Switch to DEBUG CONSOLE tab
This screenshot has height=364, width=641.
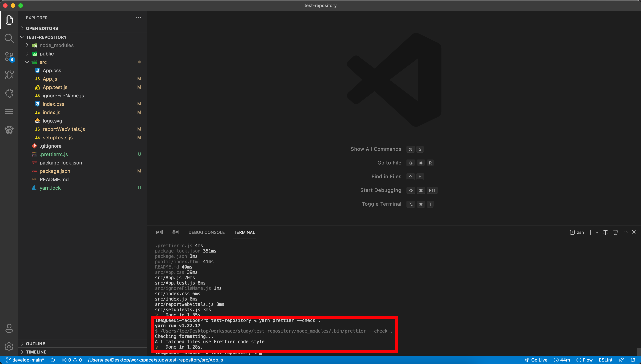click(206, 232)
